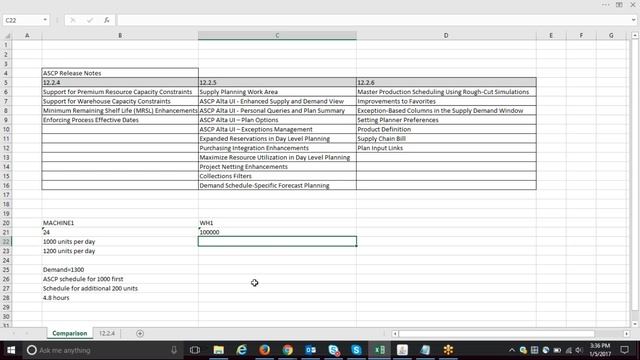Select cell 'Collections Filters'
Viewport: 640px width, 360px height.
click(277, 176)
